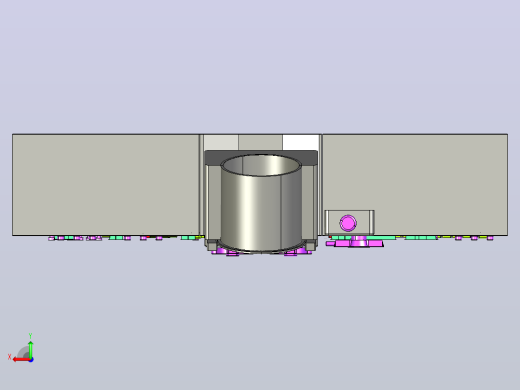
Task: Click the red X axis of the triad
Action: (x=21, y=360)
